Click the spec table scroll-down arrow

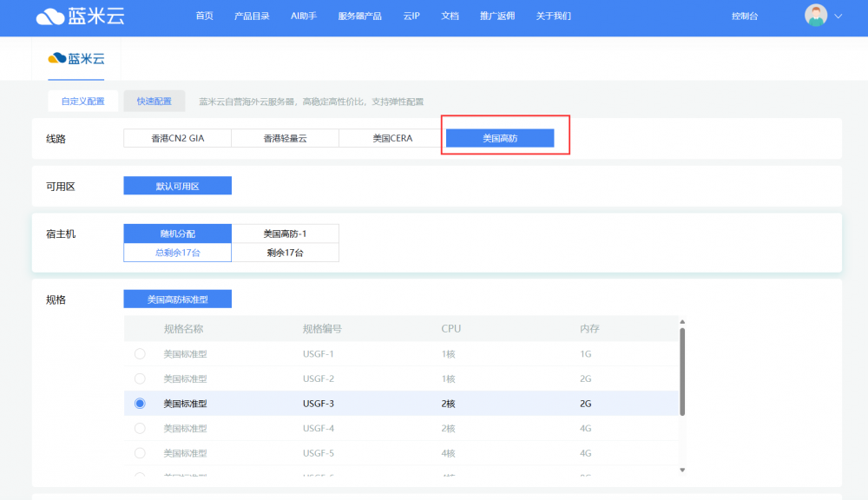tap(682, 470)
